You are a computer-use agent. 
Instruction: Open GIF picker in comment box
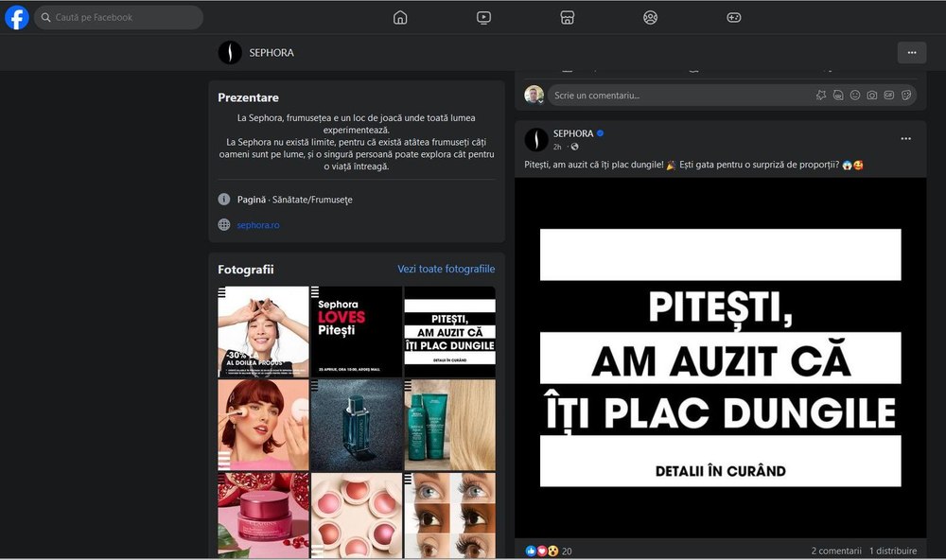coord(888,96)
